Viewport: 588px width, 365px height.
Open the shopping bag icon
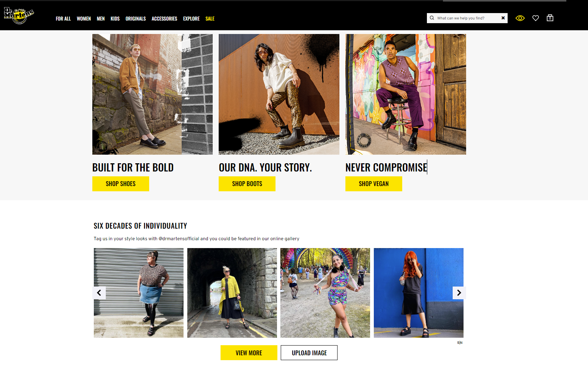(550, 18)
